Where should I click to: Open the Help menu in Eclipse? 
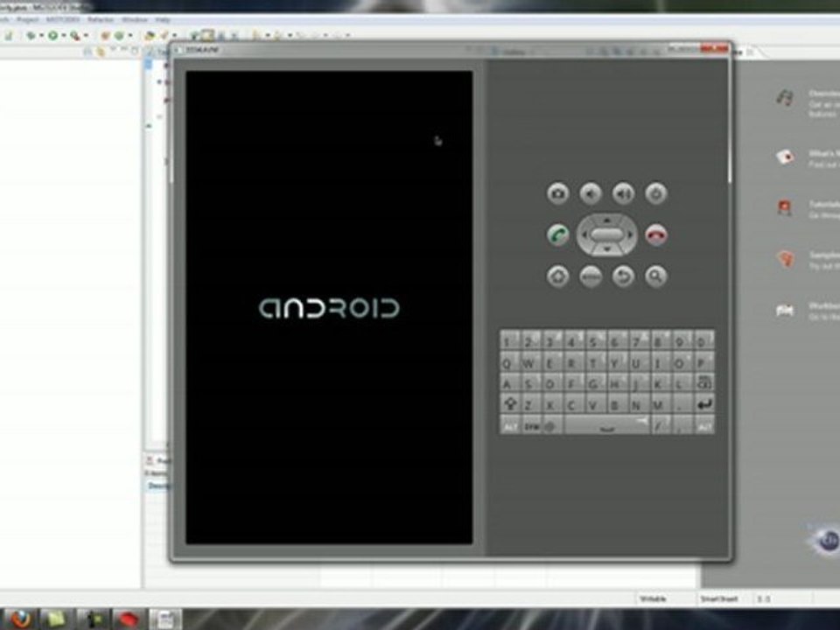[x=163, y=19]
